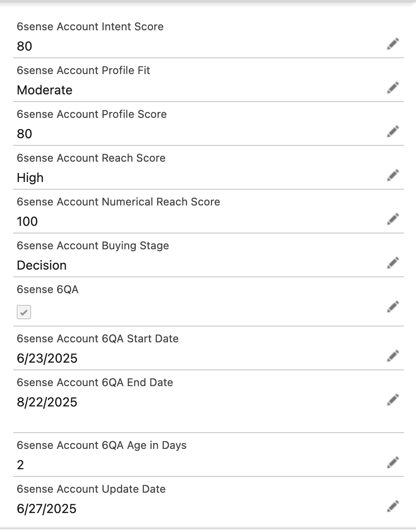
Task: Click pencil icon for Account Profile Fit
Action: pos(393,88)
